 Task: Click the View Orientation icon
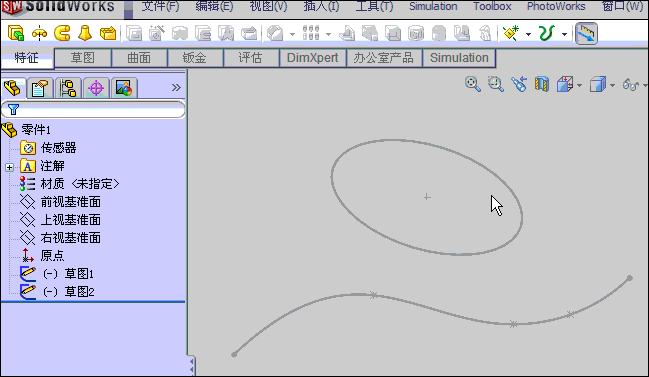coord(565,84)
